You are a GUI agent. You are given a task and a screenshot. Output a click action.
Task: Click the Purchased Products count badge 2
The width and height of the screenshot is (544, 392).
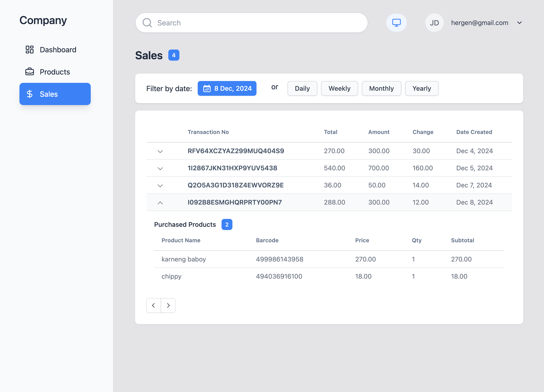point(227,224)
